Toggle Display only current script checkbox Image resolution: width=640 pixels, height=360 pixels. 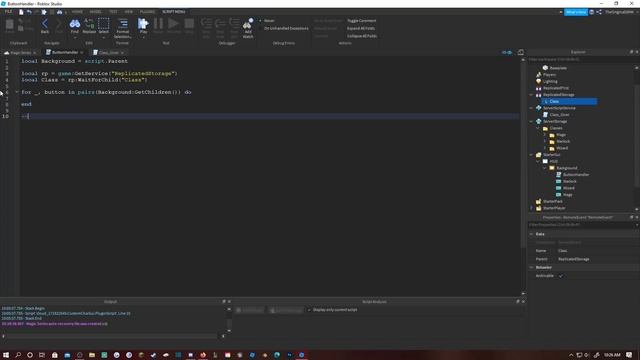click(x=309, y=310)
